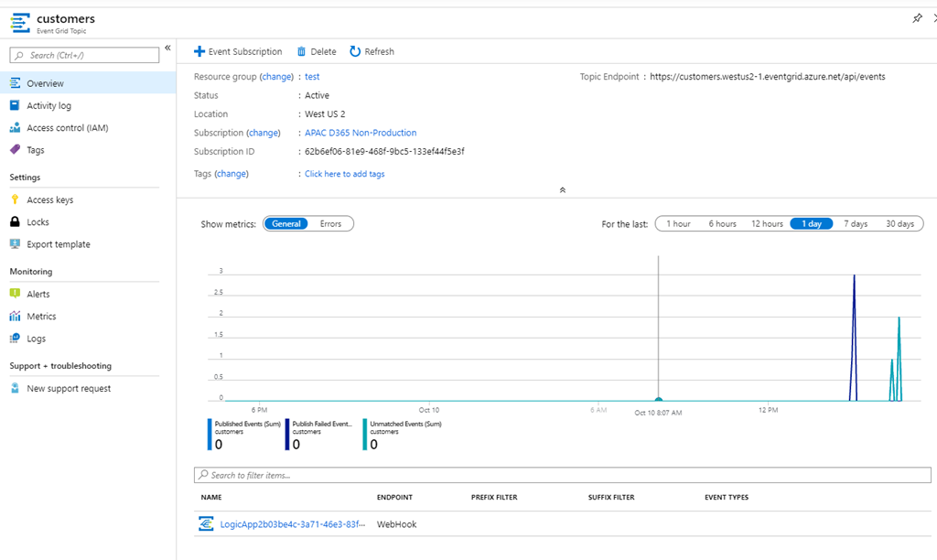The width and height of the screenshot is (937, 560).
Task: Click the Refresh circular arrow icon
Action: (x=355, y=51)
